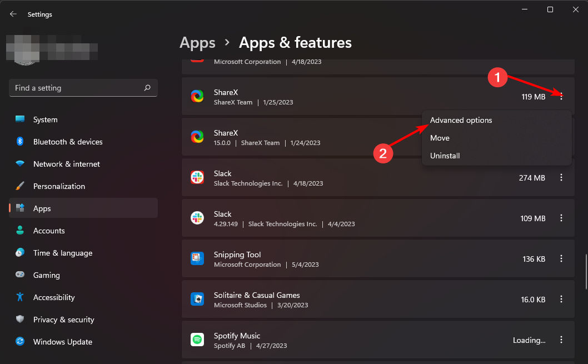Click the ShareX app icon
The image size is (588, 364).
pos(197,96)
